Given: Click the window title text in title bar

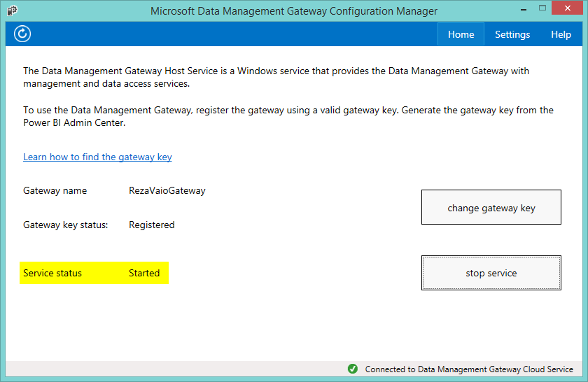Looking at the screenshot, I should (294, 11).
